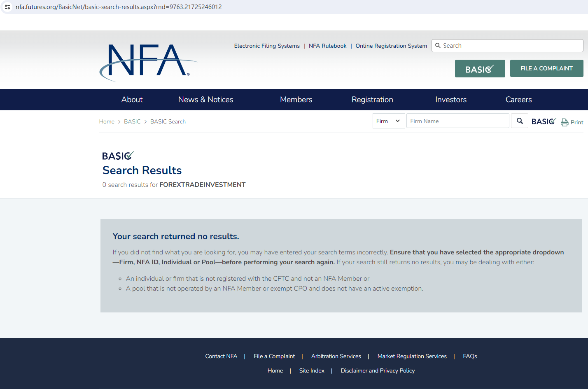Click the site info icon in address bar
588x389 pixels.
point(7,7)
